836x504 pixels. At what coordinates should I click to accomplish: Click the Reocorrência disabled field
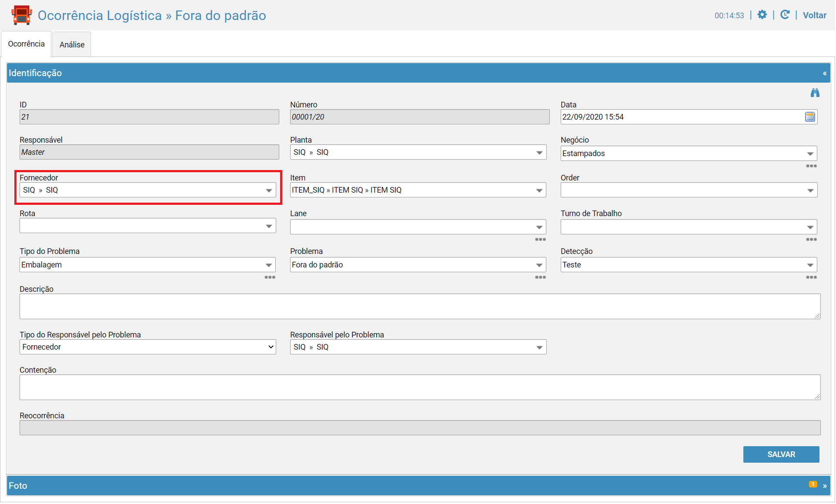pyautogui.click(x=420, y=428)
